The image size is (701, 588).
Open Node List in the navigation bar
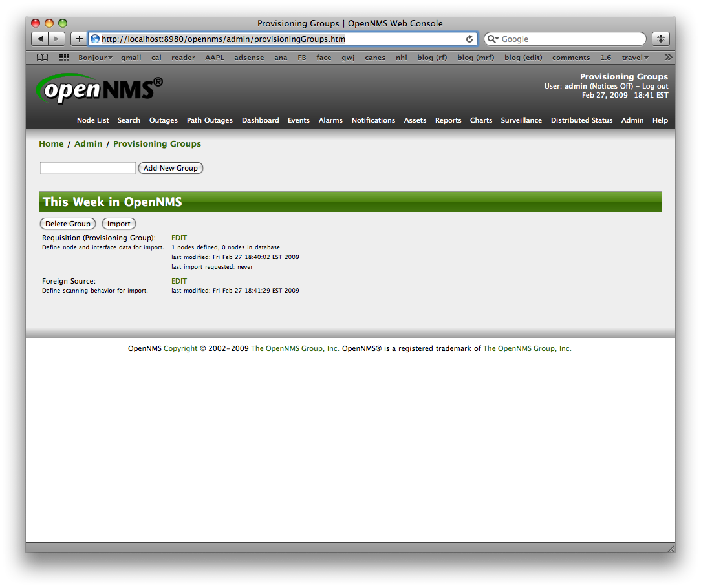coord(93,120)
